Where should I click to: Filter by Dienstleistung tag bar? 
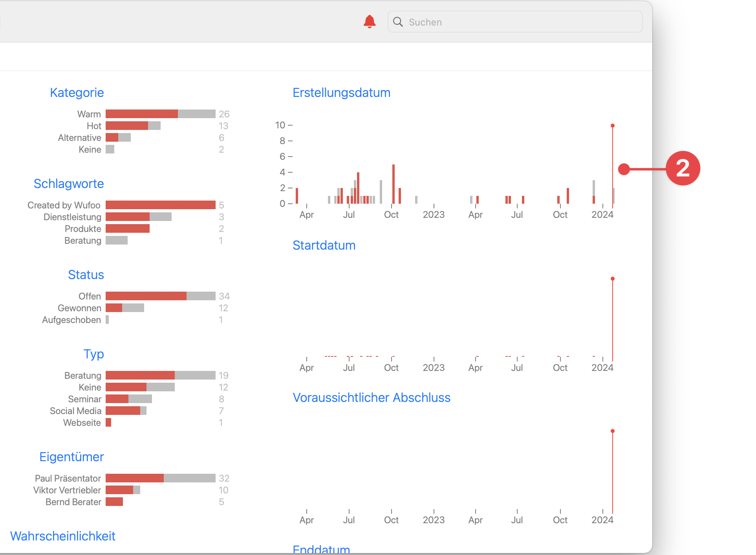click(x=138, y=217)
